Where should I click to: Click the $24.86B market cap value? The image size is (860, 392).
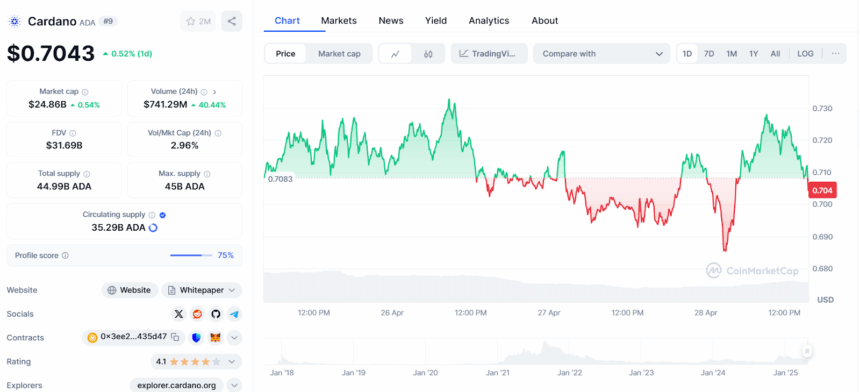[47, 104]
